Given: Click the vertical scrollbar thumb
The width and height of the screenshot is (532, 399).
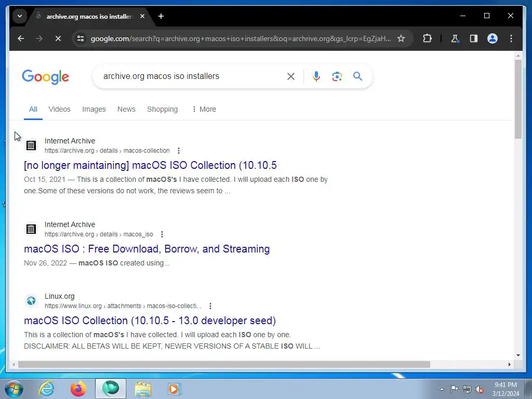Looking at the screenshot, I should pos(518,99).
